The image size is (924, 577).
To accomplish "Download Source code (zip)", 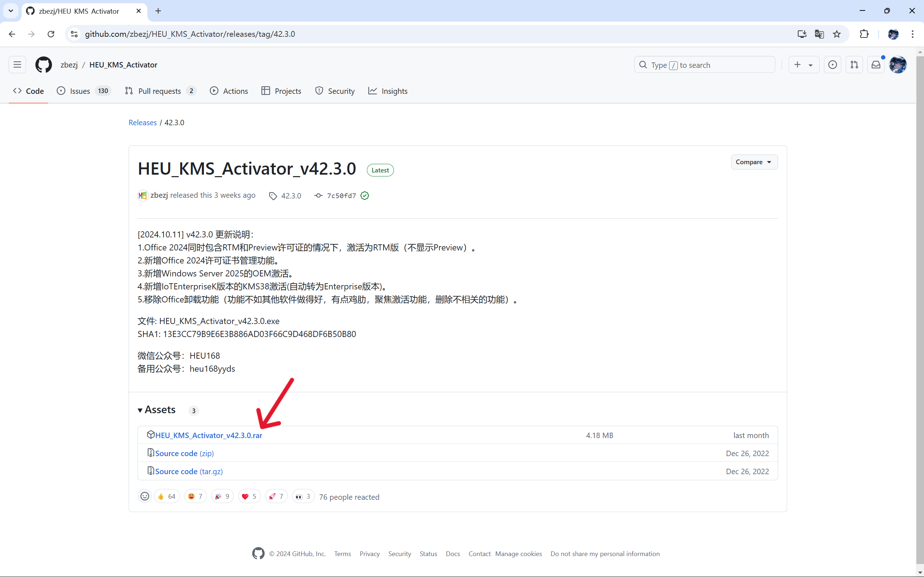I will 185,453.
